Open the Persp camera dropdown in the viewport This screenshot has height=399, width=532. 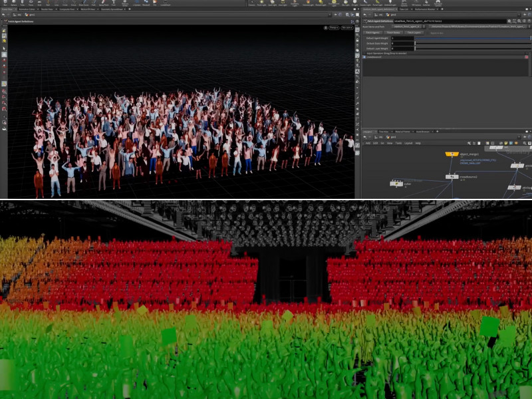coord(332,28)
